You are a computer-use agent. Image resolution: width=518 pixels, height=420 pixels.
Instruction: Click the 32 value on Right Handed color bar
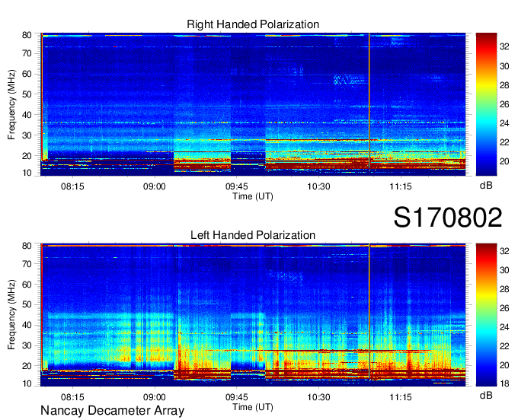tap(504, 46)
